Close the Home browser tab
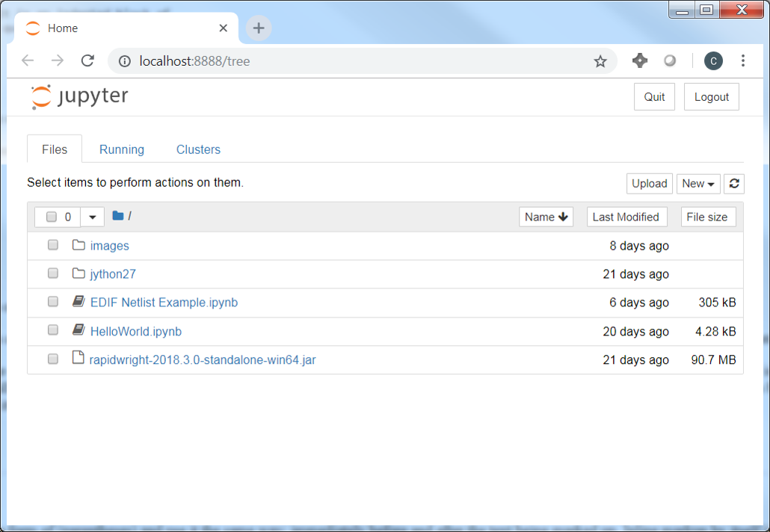Screen dimensions: 770x532 click(223, 28)
